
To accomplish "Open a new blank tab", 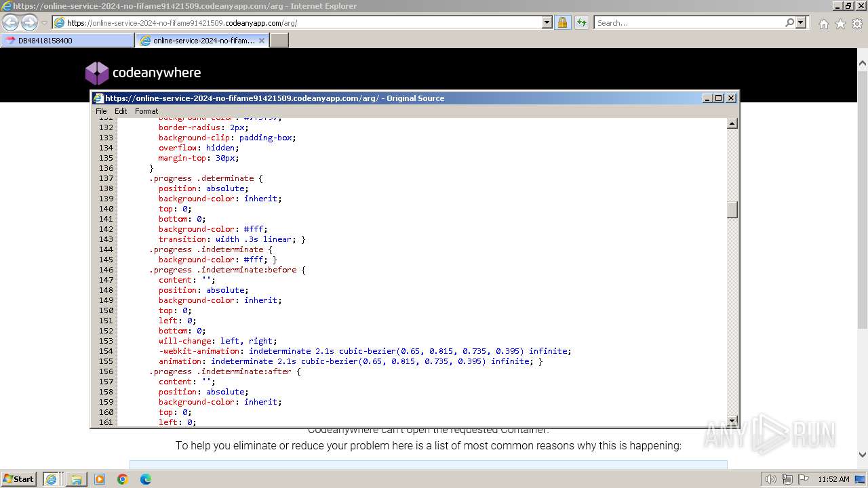I will 279,41.
